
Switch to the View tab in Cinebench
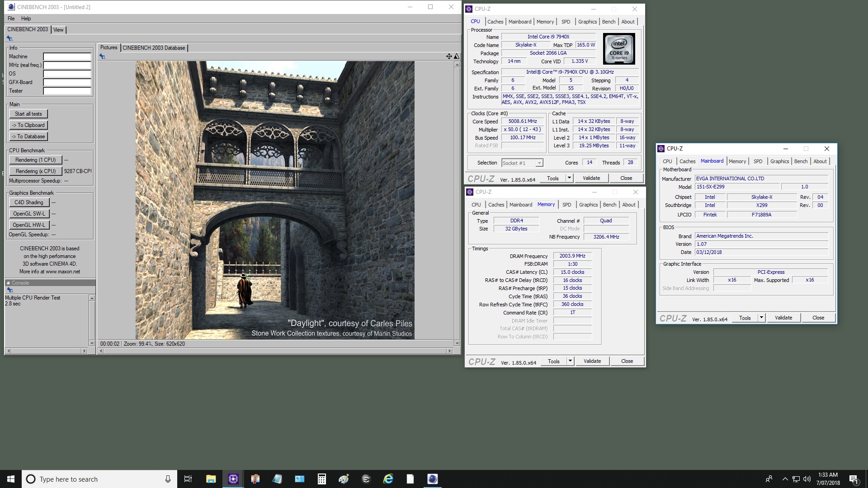58,30
